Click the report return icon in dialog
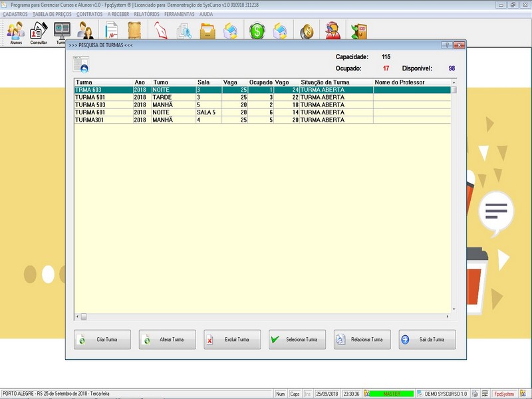Image resolution: width=532 pixels, height=399 pixels. [81, 65]
